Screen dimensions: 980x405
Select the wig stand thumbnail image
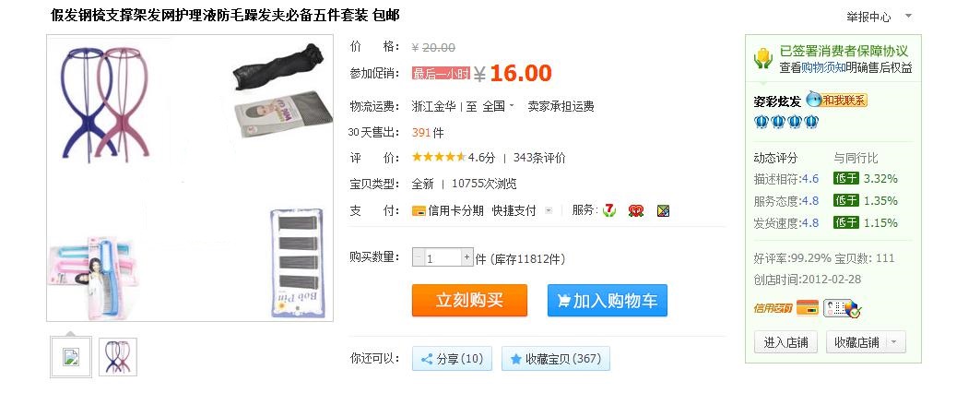117,357
